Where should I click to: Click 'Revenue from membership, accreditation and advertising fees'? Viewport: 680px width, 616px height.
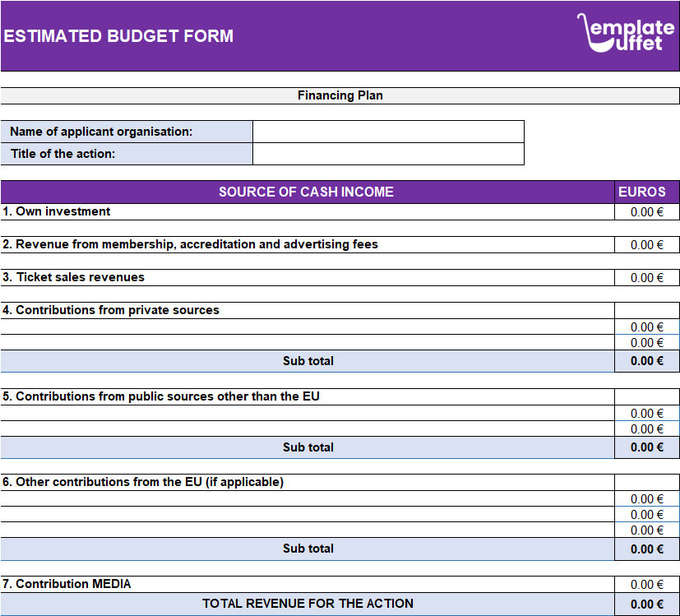tap(197, 244)
